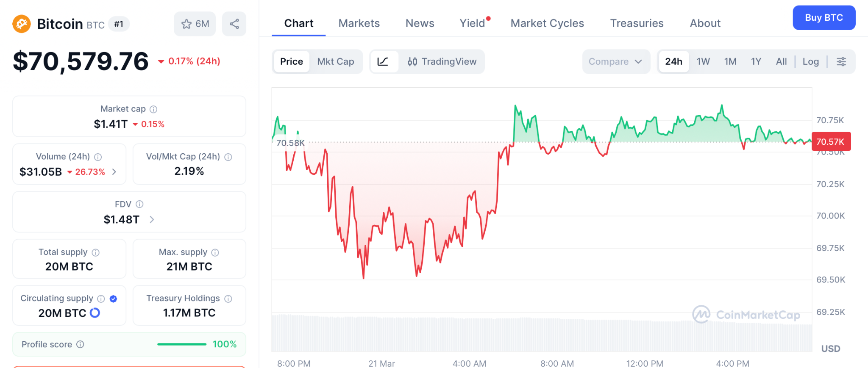Click the Treasury Holdings info icon
The width and height of the screenshot is (868, 368).
click(228, 299)
